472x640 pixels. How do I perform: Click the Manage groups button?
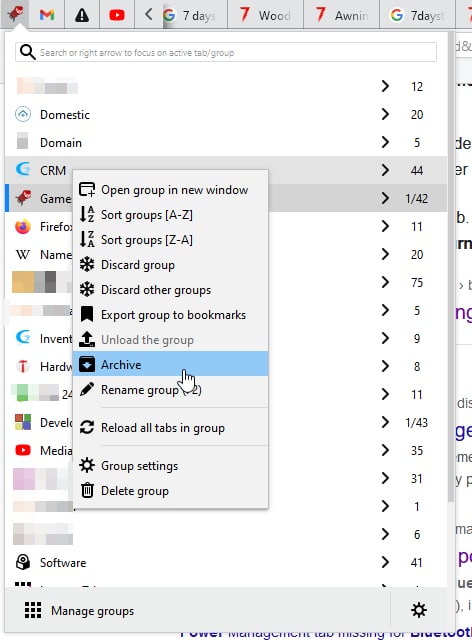198,611
